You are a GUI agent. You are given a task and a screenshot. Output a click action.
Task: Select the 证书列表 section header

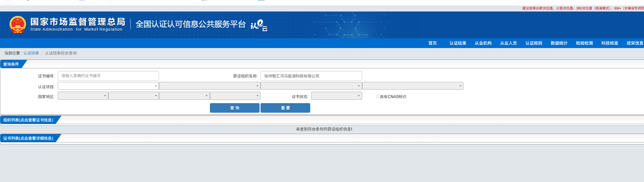tap(28, 138)
